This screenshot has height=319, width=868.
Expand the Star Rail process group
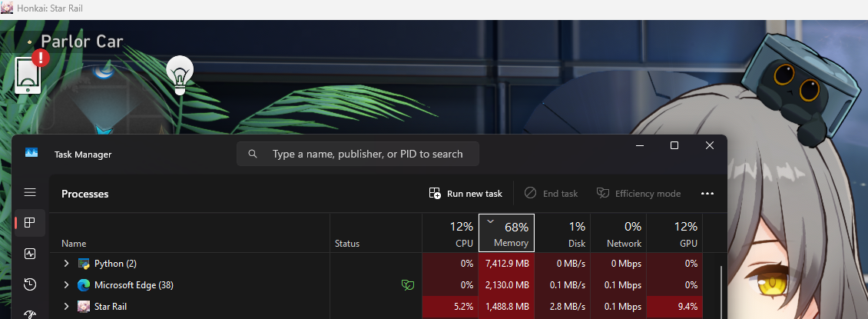tap(66, 306)
